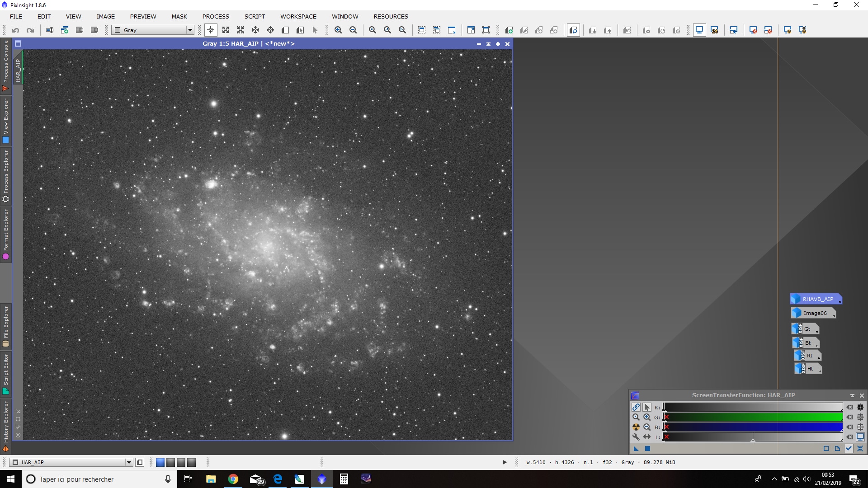
Task: Reset the G channel in ScreenTransferFunction
Action: click(850, 417)
